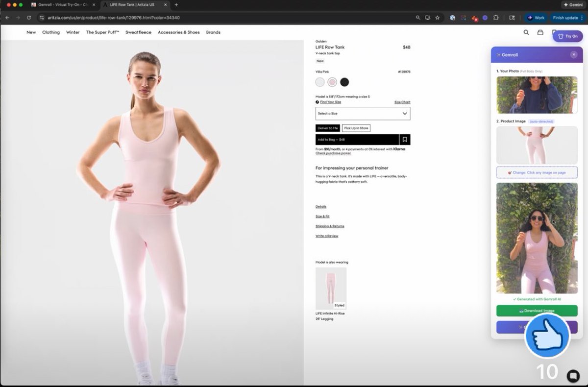Open the Select a Size dropdown

pyautogui.click(x=363, y=114)
